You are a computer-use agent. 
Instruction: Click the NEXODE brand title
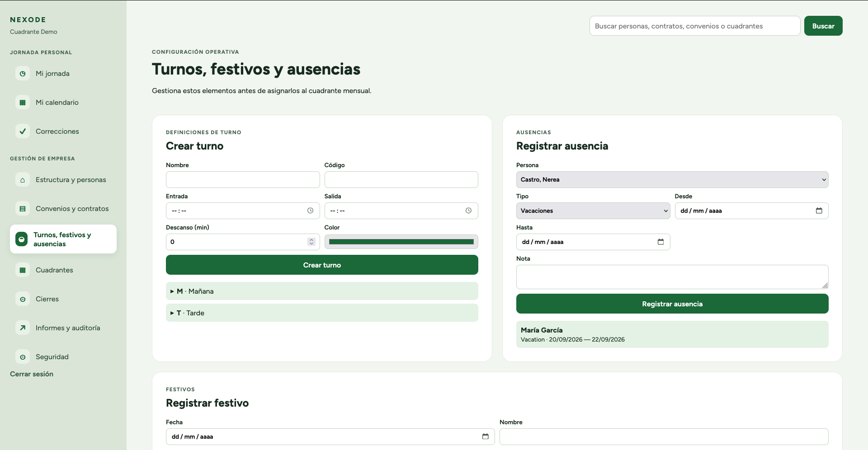(28, 20)
